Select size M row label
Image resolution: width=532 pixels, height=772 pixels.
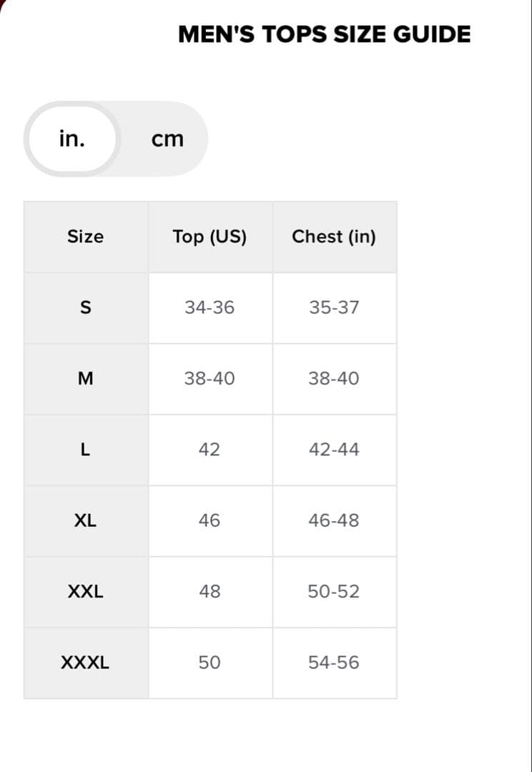(x=86, y=378)
